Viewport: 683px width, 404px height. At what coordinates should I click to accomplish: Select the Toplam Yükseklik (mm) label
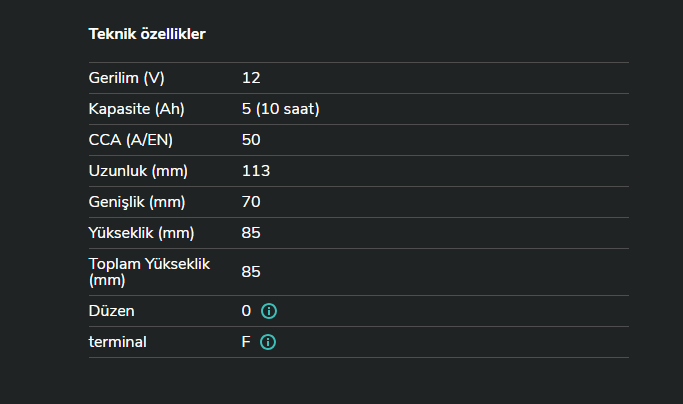pos(151,272)
